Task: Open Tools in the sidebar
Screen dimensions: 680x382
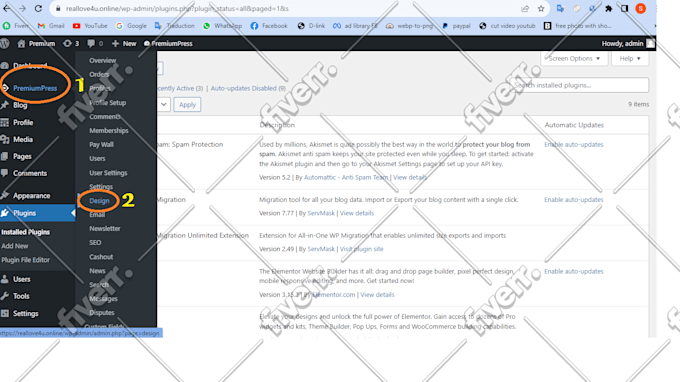Action: click(21, 296)
